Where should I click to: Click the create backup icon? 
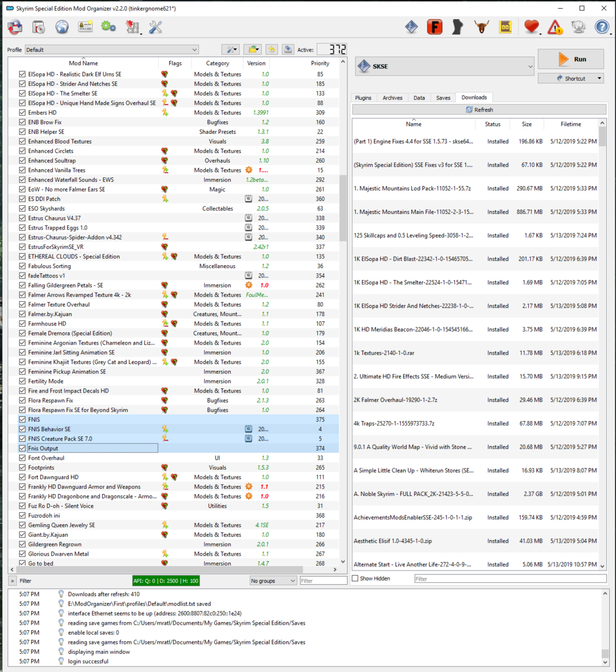coord(288,50)
